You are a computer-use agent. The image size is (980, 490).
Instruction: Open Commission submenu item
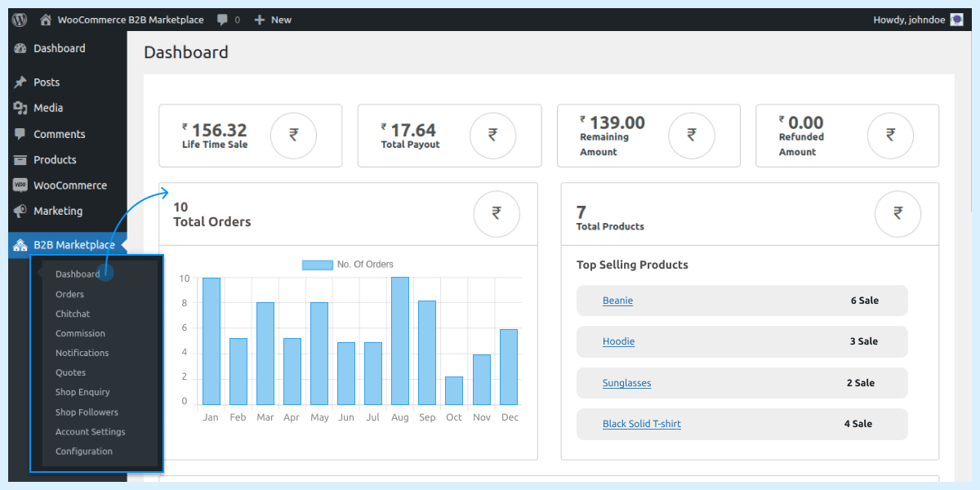tap(80, 333)
